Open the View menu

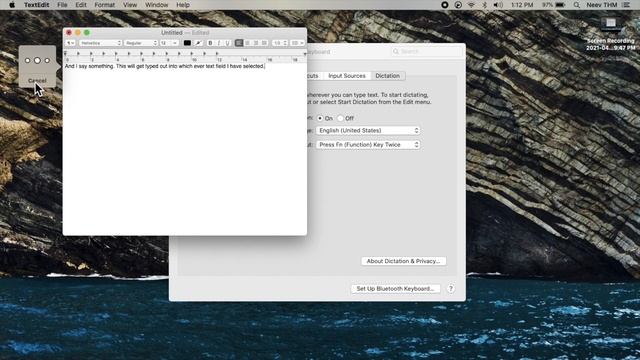click(130, 5)
